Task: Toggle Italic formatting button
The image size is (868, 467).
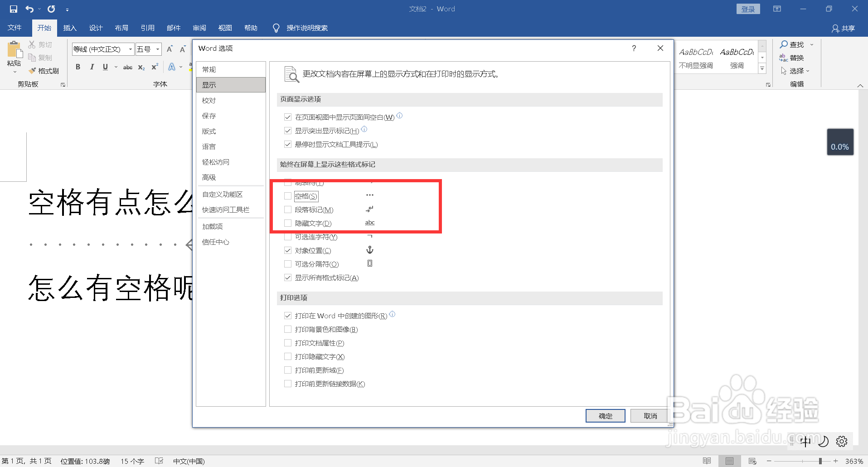Action: click(x=92, y=67)
